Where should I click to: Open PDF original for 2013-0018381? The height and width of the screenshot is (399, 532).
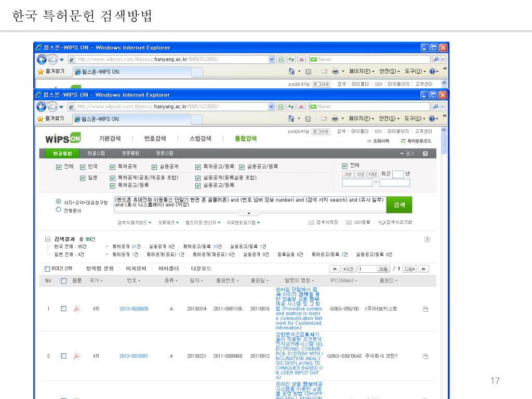pos(77,356)
